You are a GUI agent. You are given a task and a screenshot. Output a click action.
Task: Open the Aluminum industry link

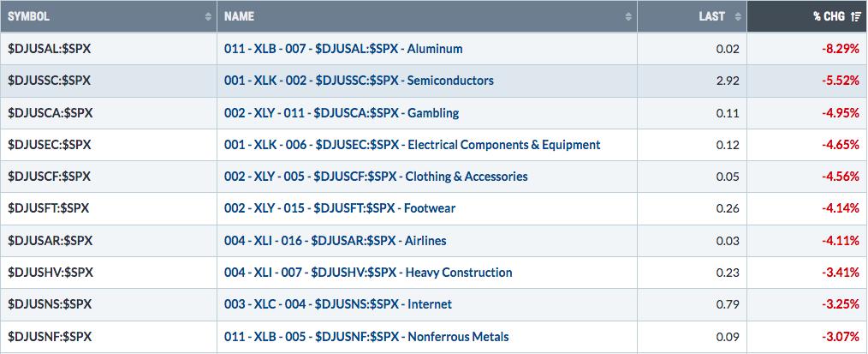343,49
